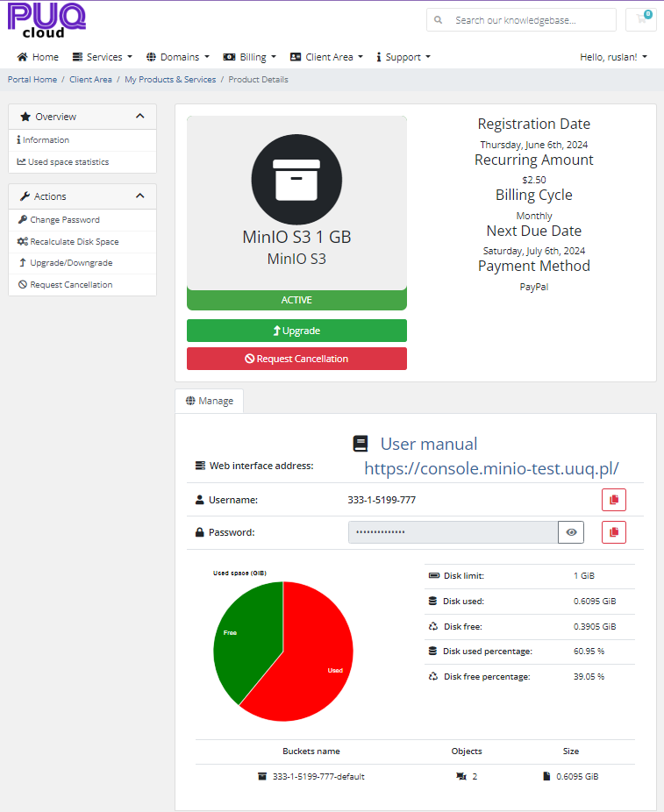Viewport: 664px width, 812px height.
Task: Click the file icon beside 0.6095 GiB size
Action: coord(546,776)
